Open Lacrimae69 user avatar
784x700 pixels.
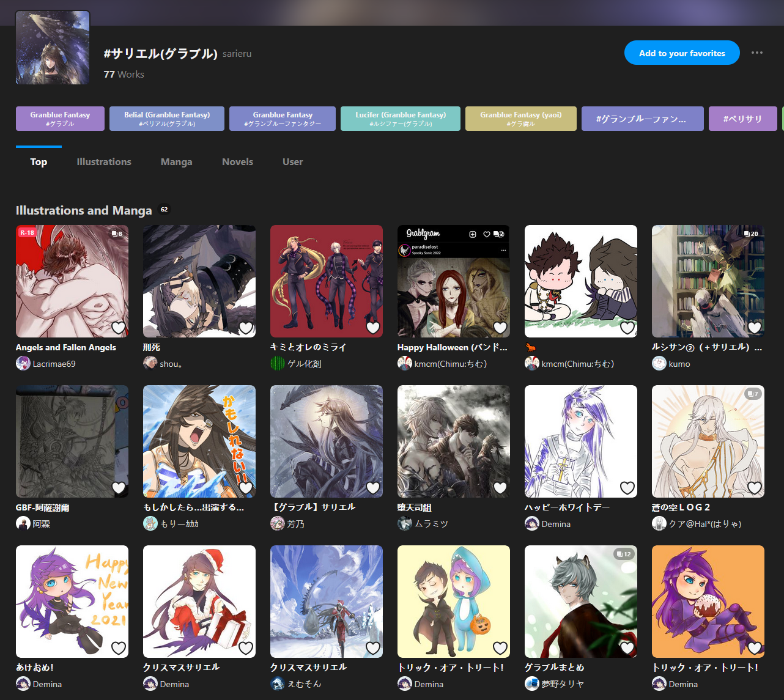click(x=23, y=364)
